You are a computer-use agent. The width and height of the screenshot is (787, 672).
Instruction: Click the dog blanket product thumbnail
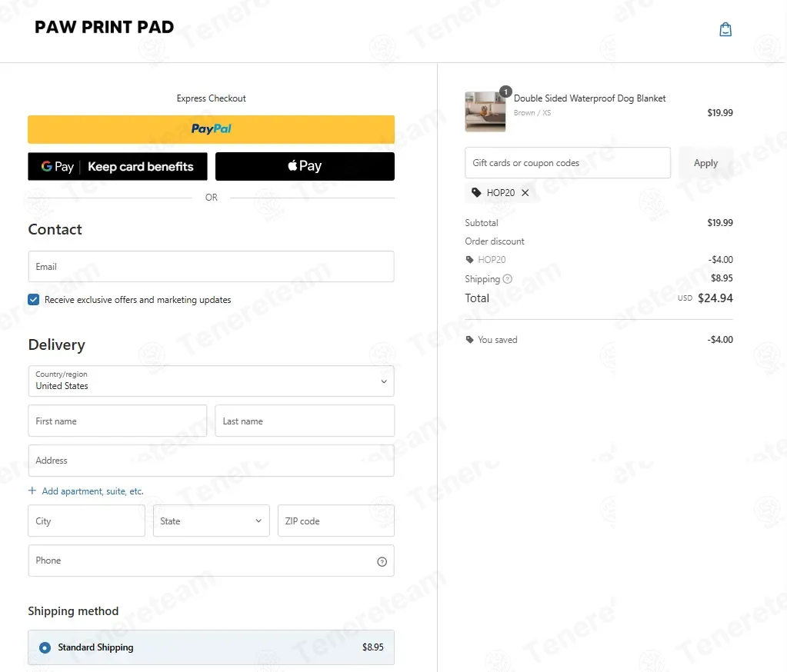tap(485, 111)
